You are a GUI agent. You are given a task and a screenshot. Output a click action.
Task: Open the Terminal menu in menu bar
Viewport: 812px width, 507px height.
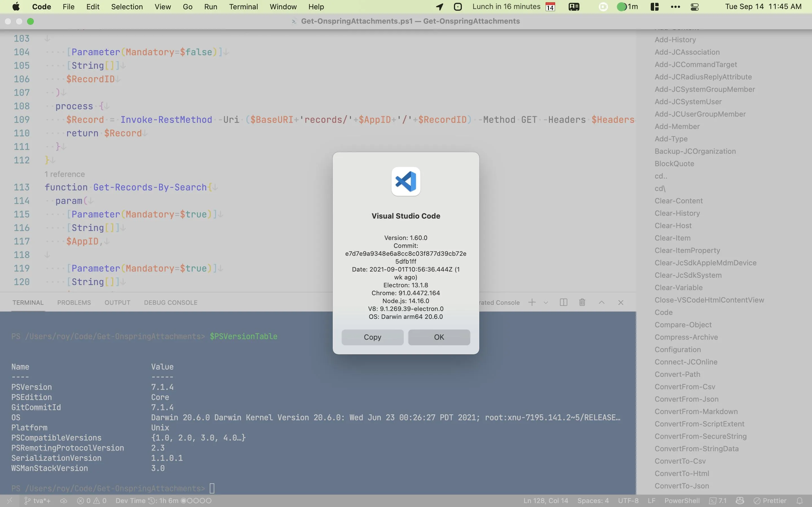[243, 7]
